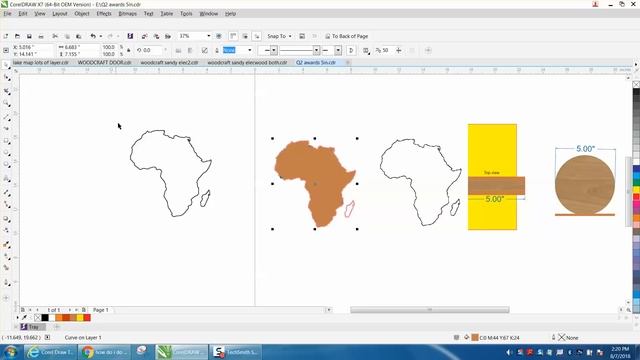Screen dimensions: 640x360
Task: Click the Page 1 tab
Action: (101, 310)
